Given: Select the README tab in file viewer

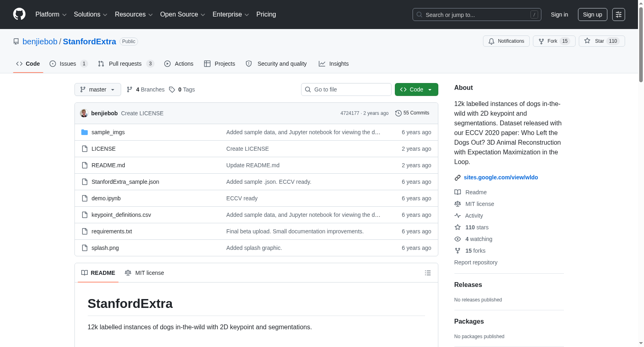Looking at the screenshot, I should coord(98,273).
